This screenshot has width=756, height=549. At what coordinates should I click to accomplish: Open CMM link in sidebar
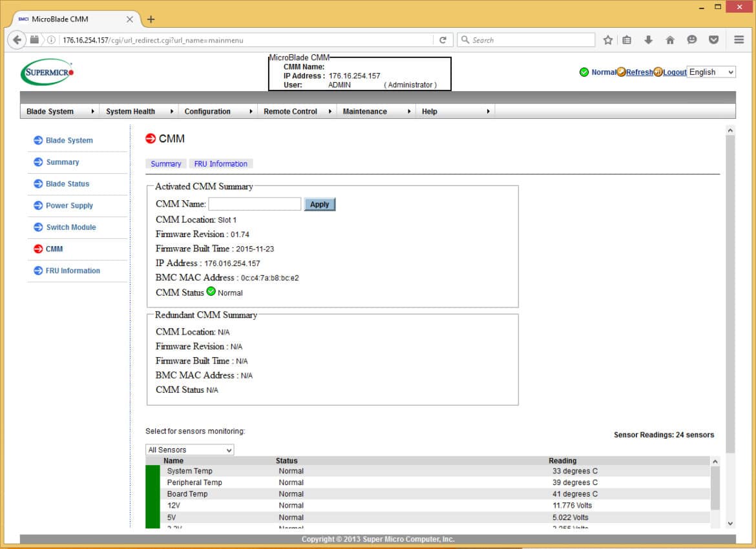[54, 249]
